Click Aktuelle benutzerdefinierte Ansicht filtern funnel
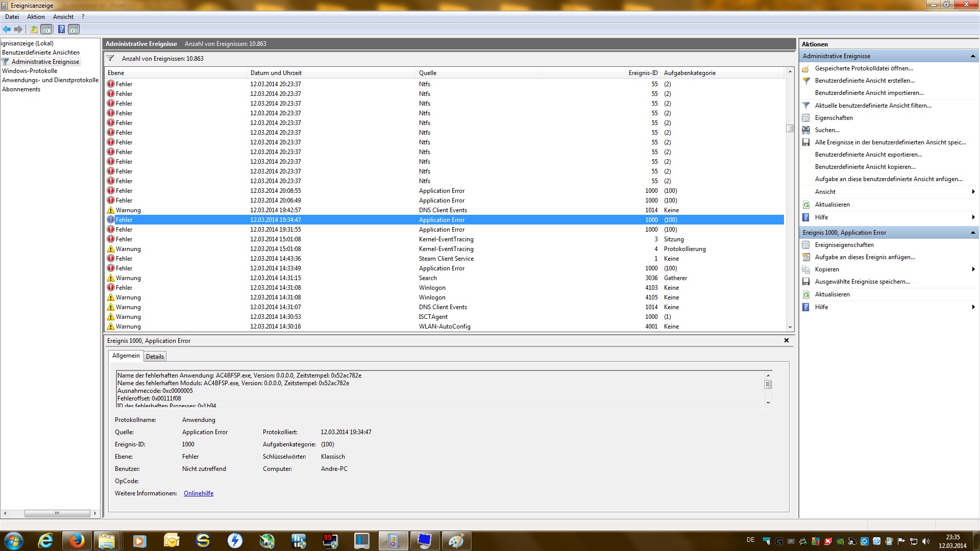Viewport: 980px width, 551px height. click(x=873, y=106)
